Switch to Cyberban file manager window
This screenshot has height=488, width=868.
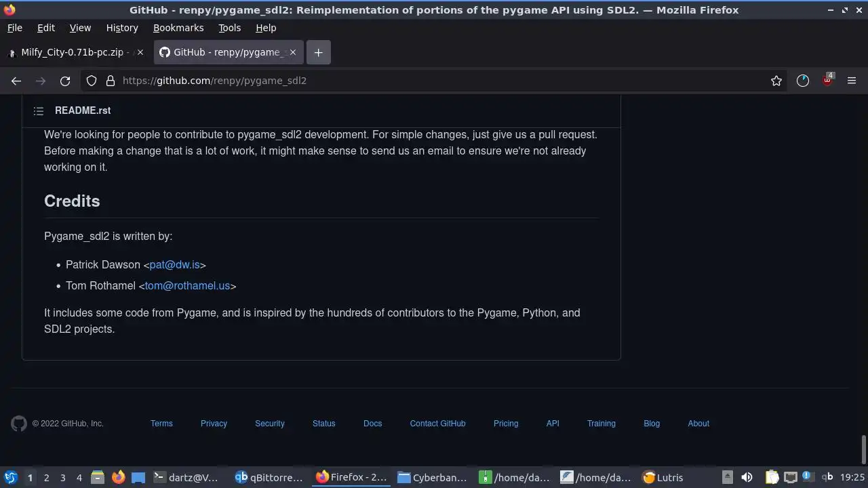[433, 477]
